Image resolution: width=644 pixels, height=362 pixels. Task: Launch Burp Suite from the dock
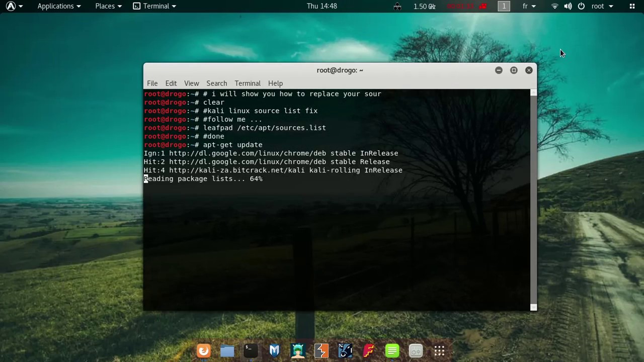(x=321, y=350)
